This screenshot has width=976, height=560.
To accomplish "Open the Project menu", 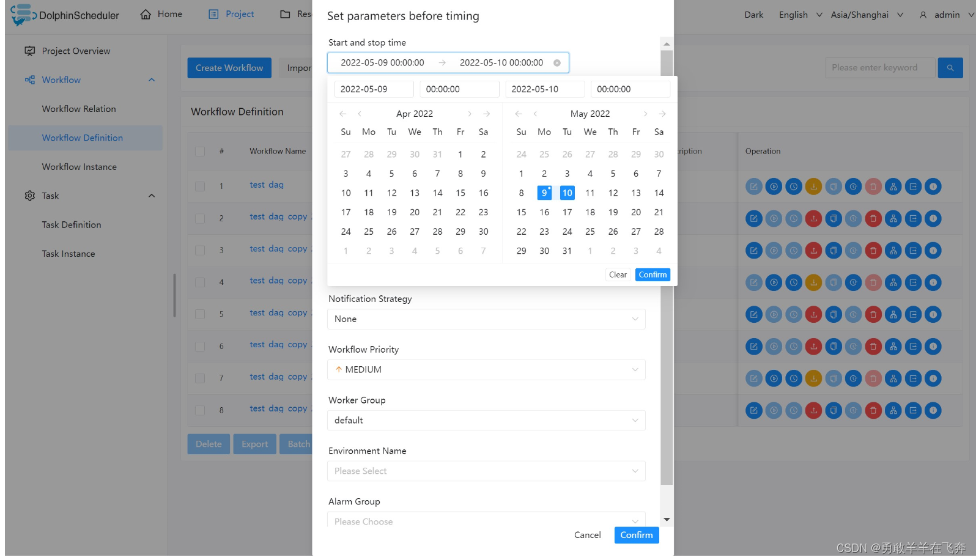I will [x=231, y=14].
